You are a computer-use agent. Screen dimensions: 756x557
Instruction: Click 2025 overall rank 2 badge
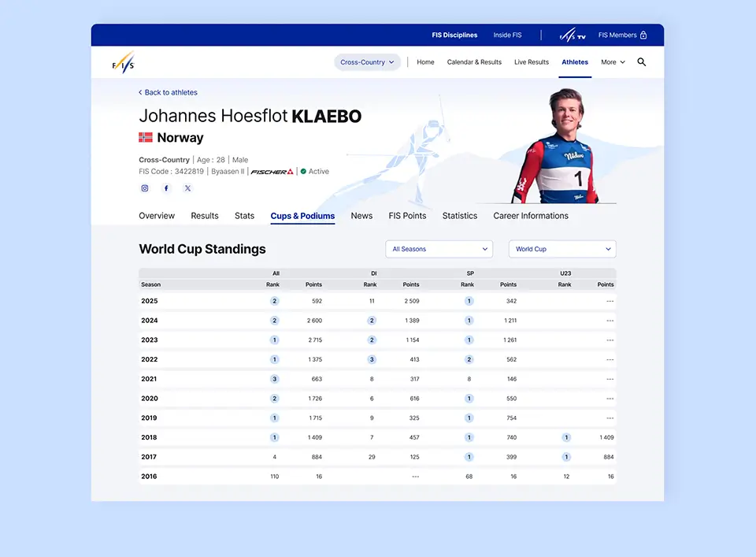[274, 301]
